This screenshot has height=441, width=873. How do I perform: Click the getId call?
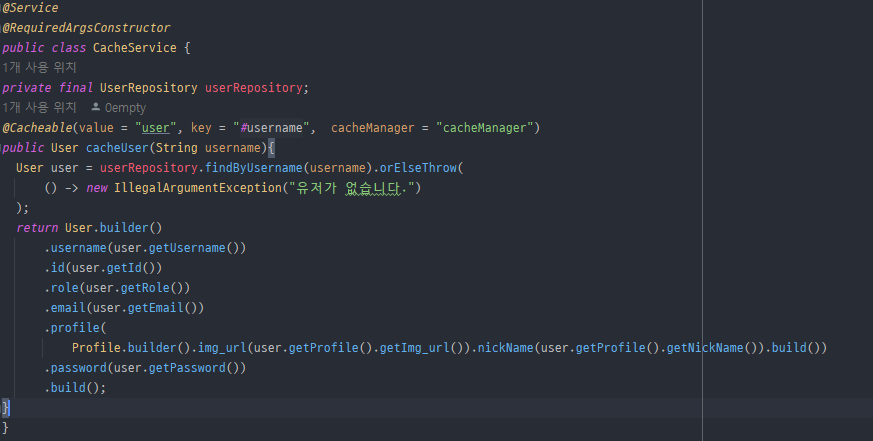tap(124, 268)
